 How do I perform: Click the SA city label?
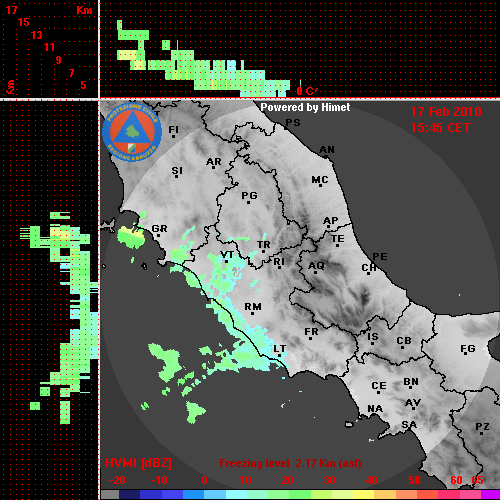pyautogui.click(x=409, y=425)
